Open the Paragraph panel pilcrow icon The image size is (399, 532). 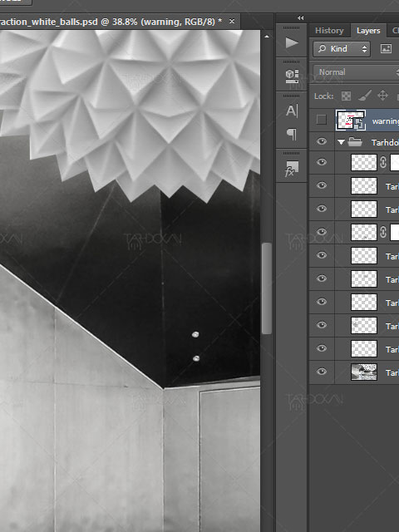292,134
